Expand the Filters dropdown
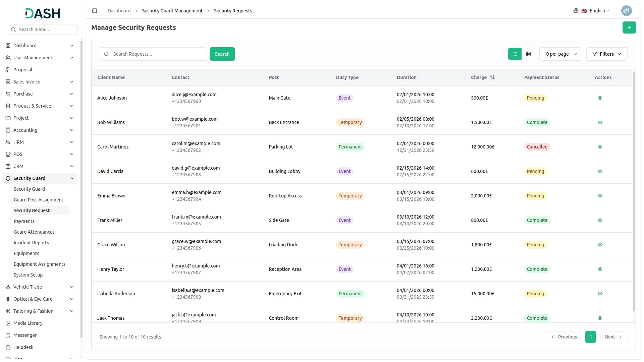 click(606, 54)
